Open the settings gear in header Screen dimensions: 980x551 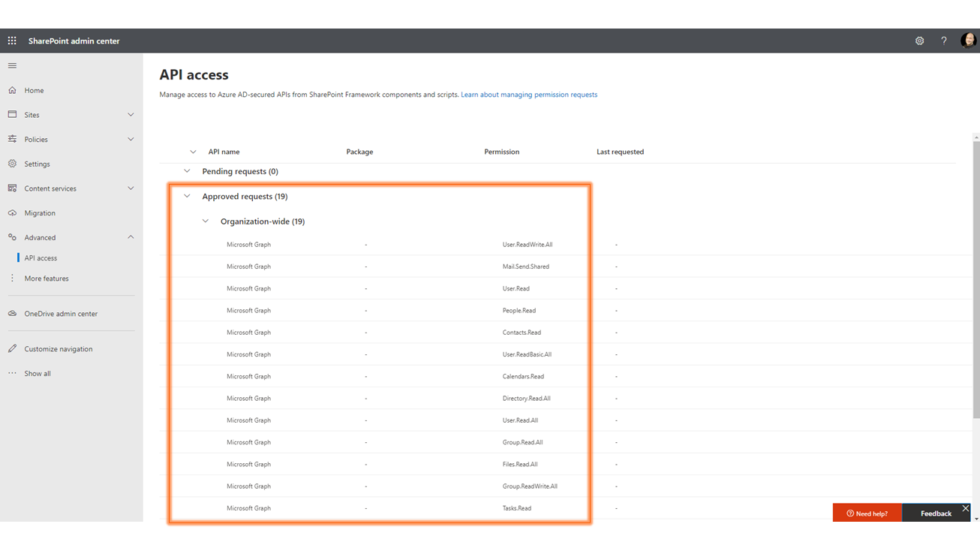919,41
